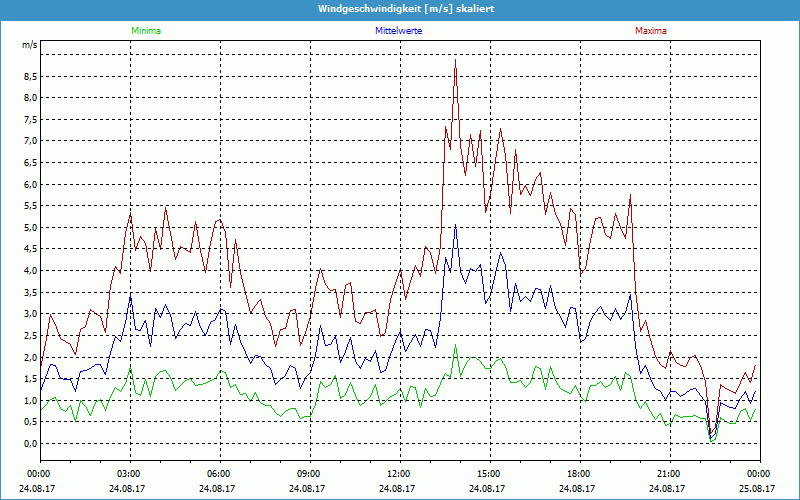Click the 0,0 y-axis value
The height and width of the screenshot is (500, 800).
(x=31, y=443)
